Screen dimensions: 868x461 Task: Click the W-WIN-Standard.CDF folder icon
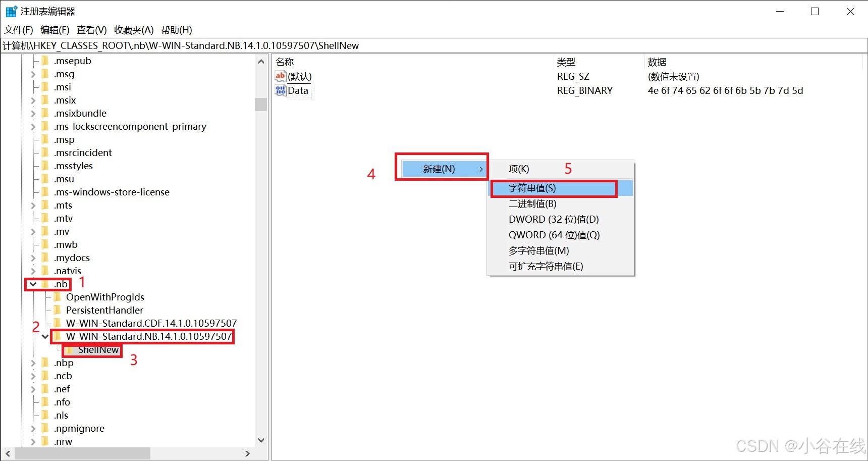coord(58,323)
